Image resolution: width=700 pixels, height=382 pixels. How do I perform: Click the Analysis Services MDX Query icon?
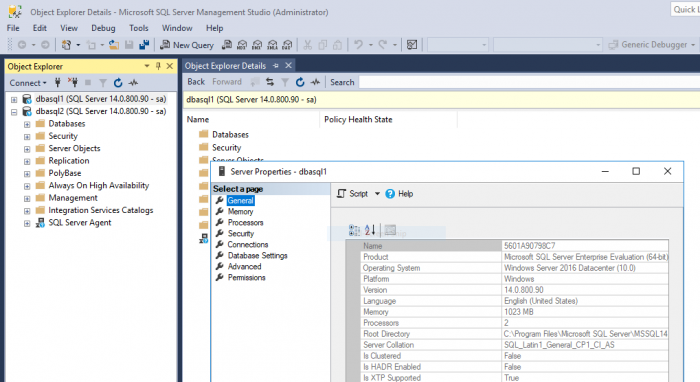click(x=242, y=45)
